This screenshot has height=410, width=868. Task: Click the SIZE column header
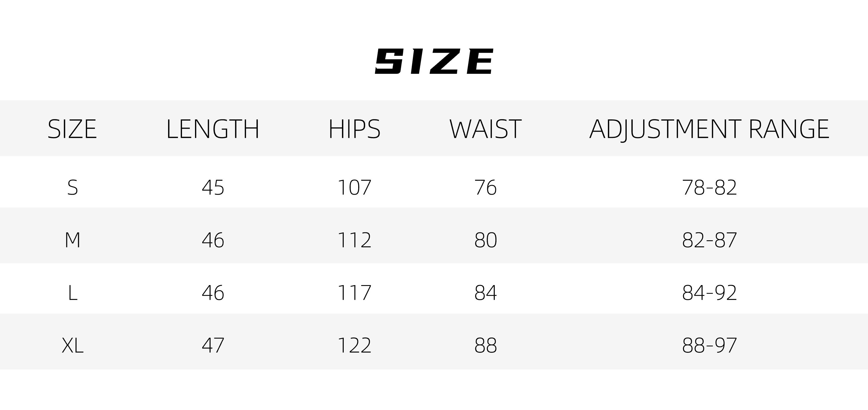(72, 129)
